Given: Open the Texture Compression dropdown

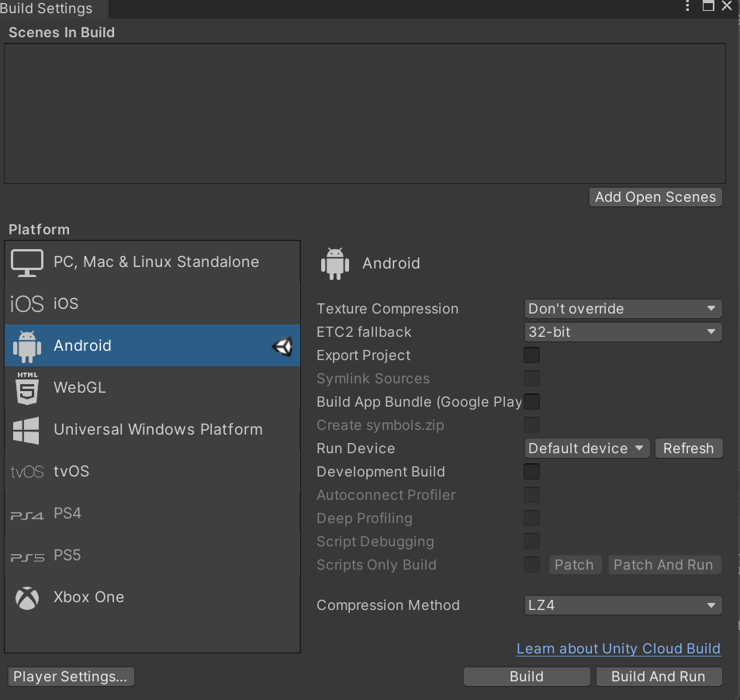Looking at the screenshot, I should pos(623,309).
